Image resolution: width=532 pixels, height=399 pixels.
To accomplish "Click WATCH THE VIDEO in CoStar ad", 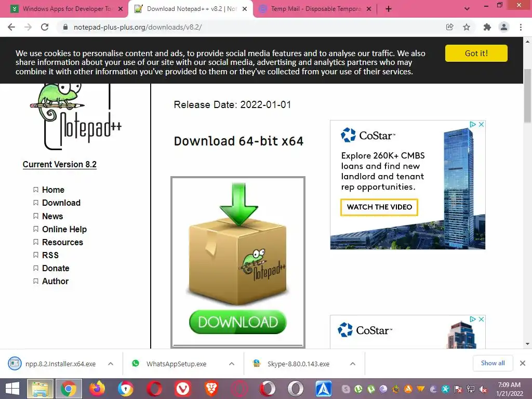I will [379, 207].
